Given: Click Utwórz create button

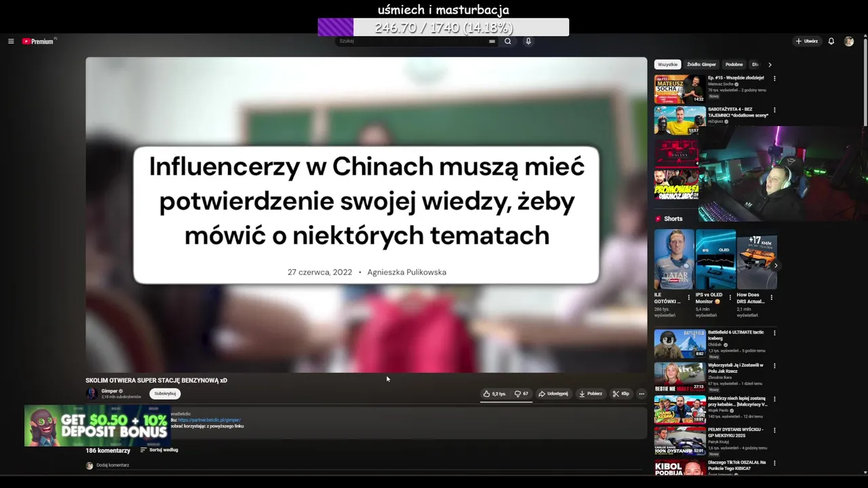Looking at the screenshot, I should click(807, 41).
